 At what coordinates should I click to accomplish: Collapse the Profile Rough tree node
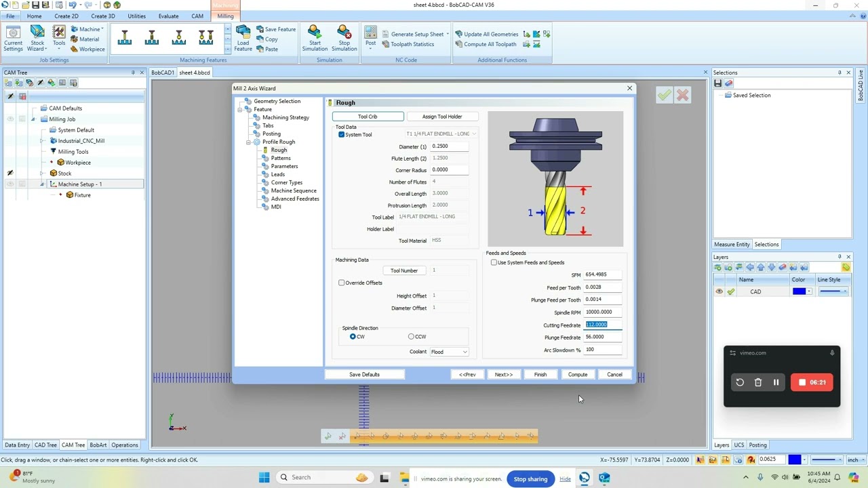point(248,142)
